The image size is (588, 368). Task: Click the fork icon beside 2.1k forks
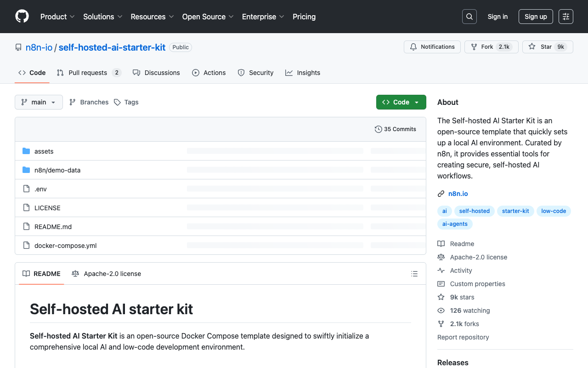coord(441,324)
